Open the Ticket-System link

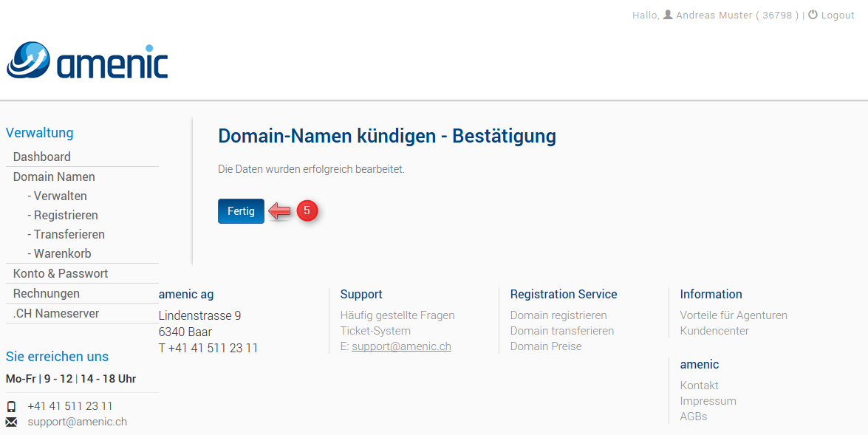pos(375,331)
